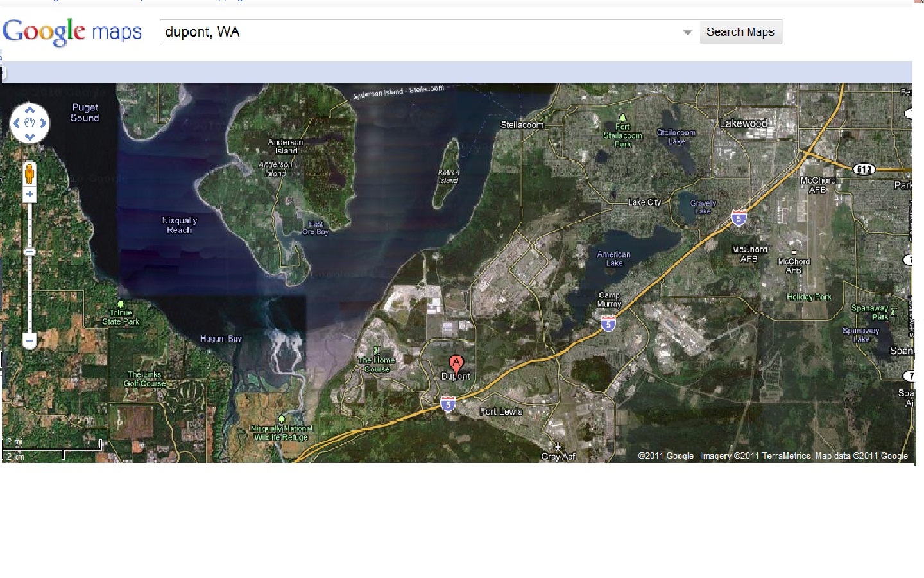
Task: Click The Home Course golf icon
Action: [377, 351]
